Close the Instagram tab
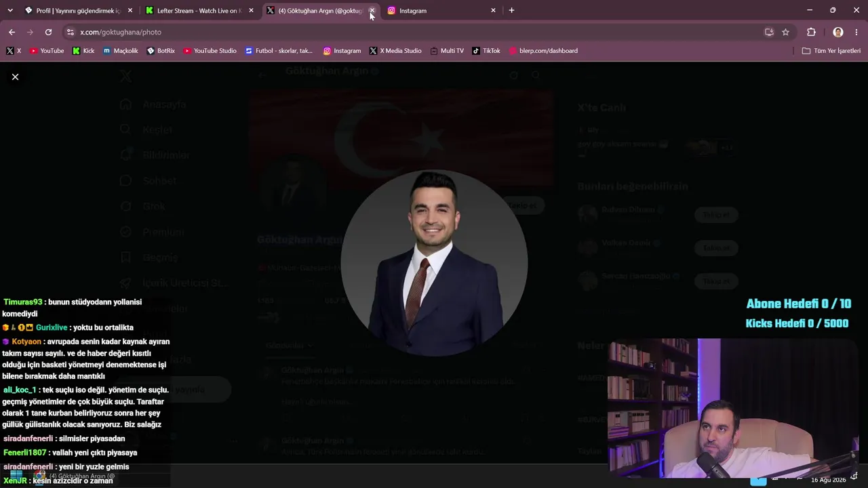The height and width of the screenshot is (488, 868). coord(493,10)
